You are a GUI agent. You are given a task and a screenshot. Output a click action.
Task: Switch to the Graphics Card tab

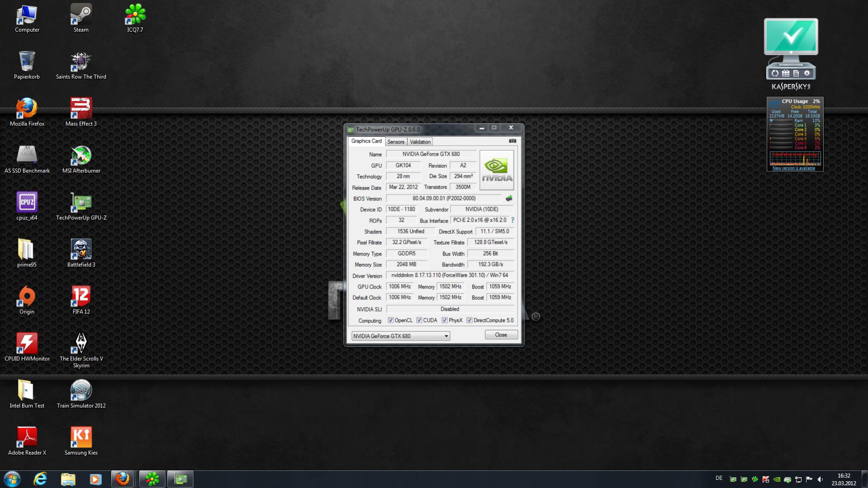[x=366, y=141]
